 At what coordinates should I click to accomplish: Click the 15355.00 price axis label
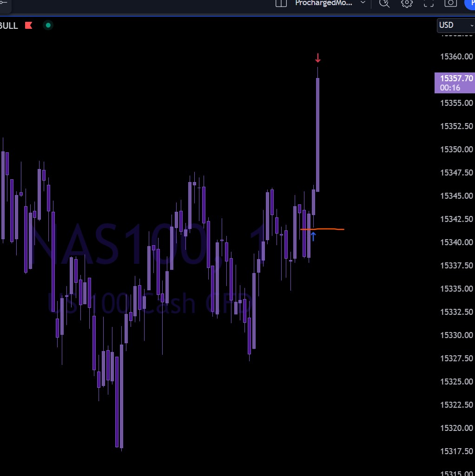(x=456, y=103)
